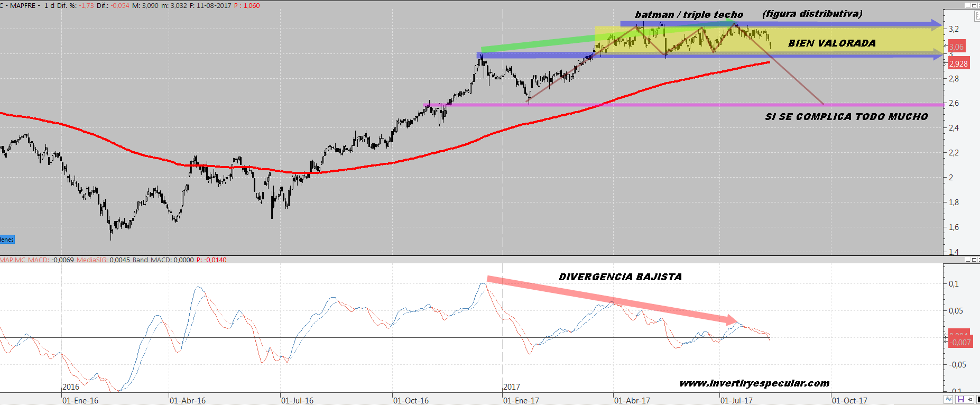Screen dimensions: 980x405
Task: Click the blue 'Órdenes' label on chart
Action: (7, 240)
